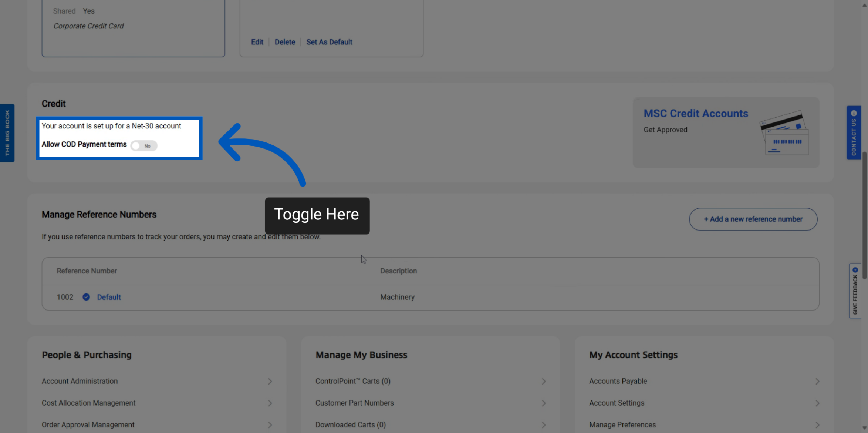The width and height of the screenshot is (868, 433).
Task: Click the Get Approved text
Action: pyautogui.click(x=665, y=130)
